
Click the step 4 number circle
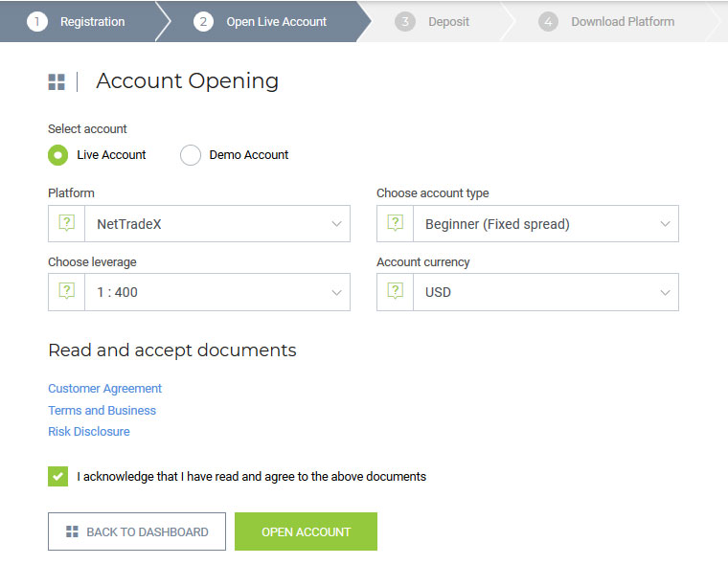click(548, 21)
